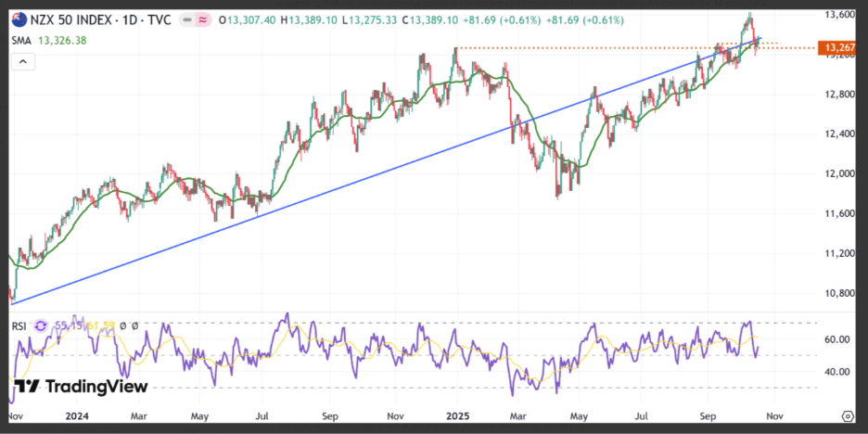Click the grey dash market status pill

point(189,20)
